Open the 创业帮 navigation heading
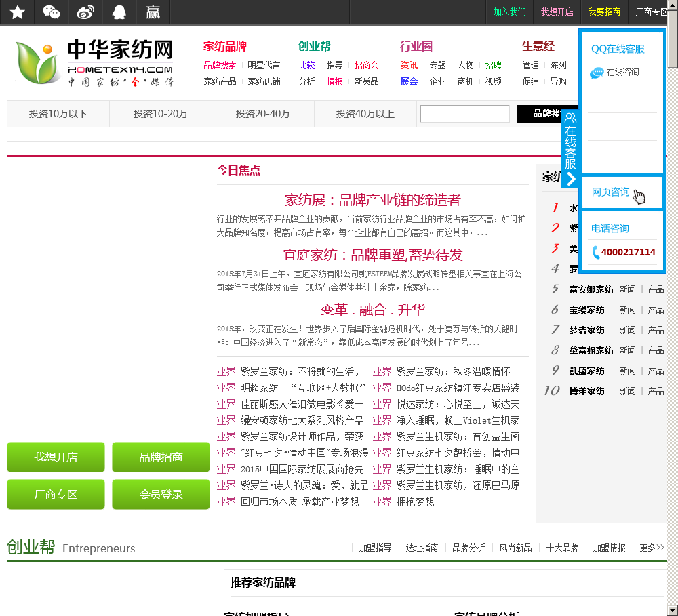 pos(315,46)
